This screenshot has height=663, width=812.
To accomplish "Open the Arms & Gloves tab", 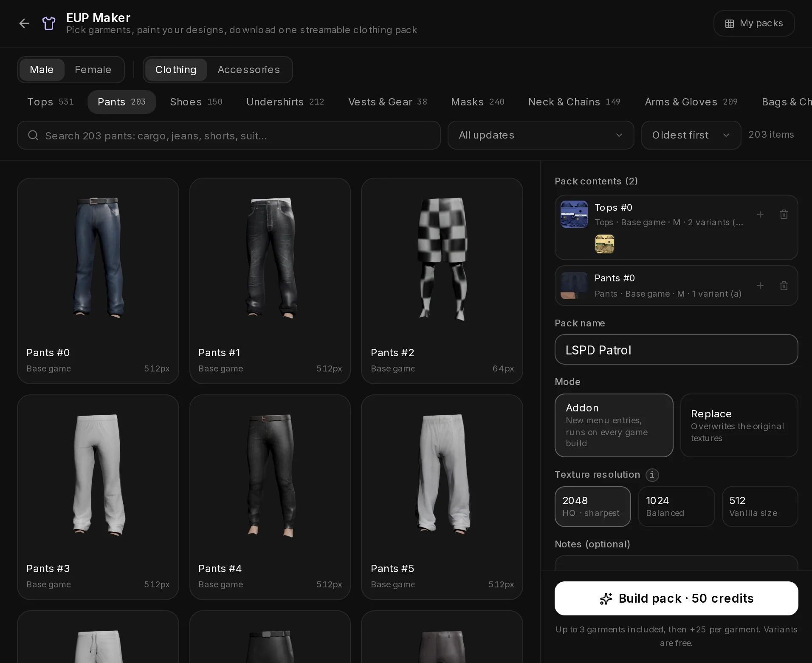I will (x=691, y=102).
